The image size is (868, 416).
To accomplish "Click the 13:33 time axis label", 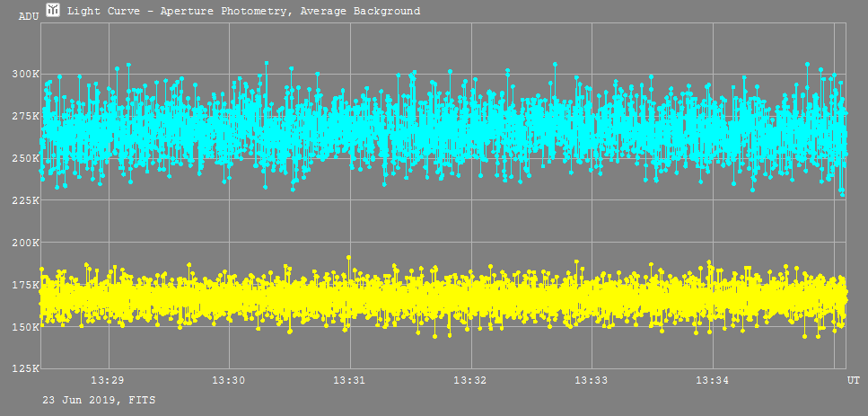I will (x=592, y=381).
